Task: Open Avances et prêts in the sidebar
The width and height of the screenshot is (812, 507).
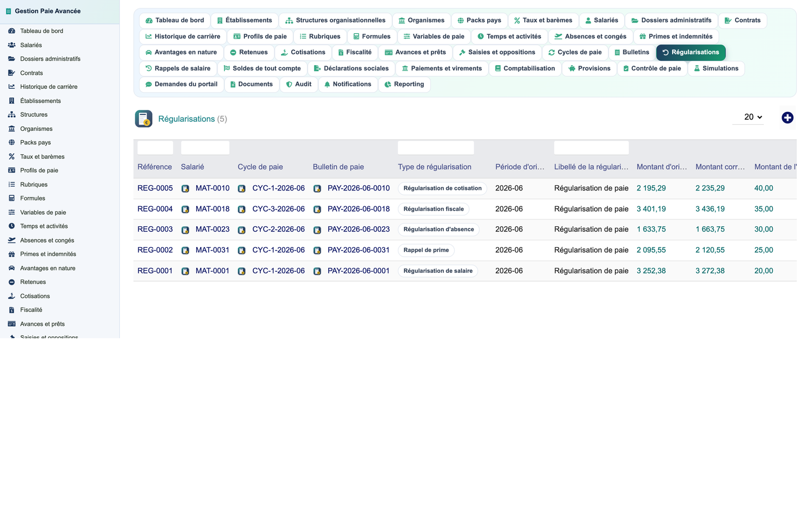Action: click(42, 324)
